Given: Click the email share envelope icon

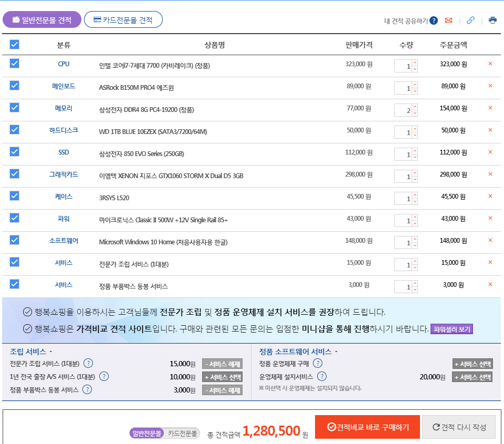Looking at the screenshot, I should pyautogui.click(x=448, y=20).
